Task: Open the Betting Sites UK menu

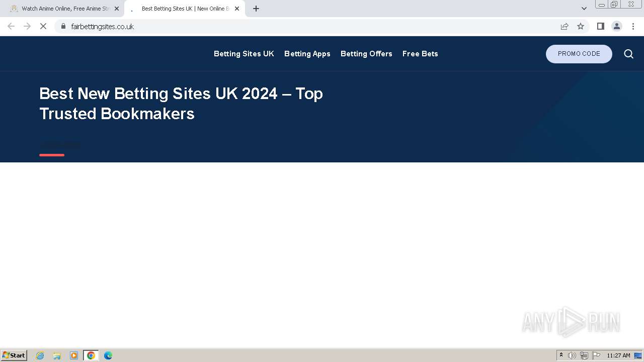Action: pyautogui.click(x=244, y=54)
